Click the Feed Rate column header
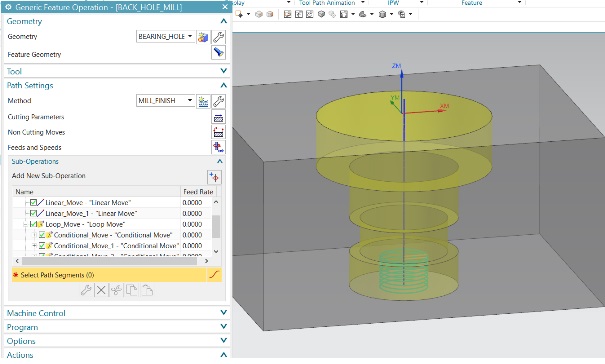The image size is (605, 364). pyautogui.click(x=198, y=191)
